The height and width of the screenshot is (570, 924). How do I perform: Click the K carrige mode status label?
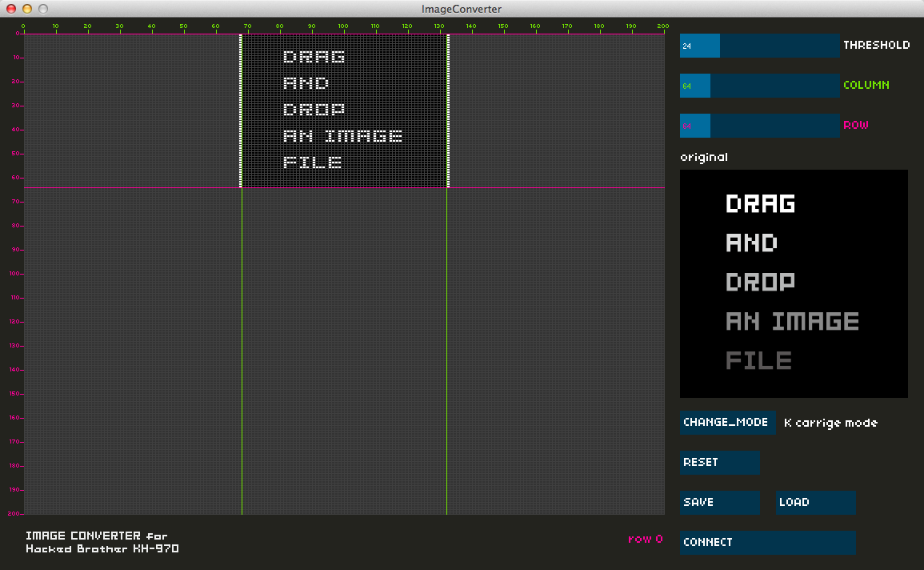[x=830, y=423]
